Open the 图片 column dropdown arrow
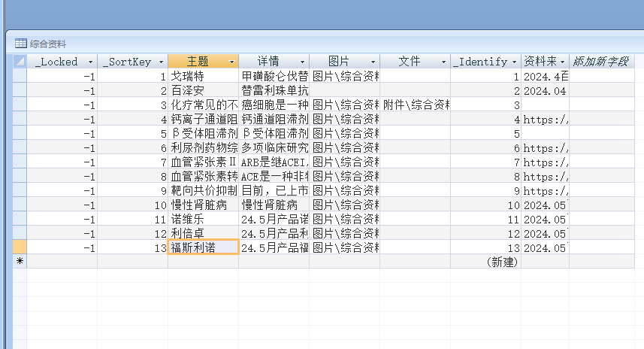This screenshot has height=349, width=644. [373, 62]
